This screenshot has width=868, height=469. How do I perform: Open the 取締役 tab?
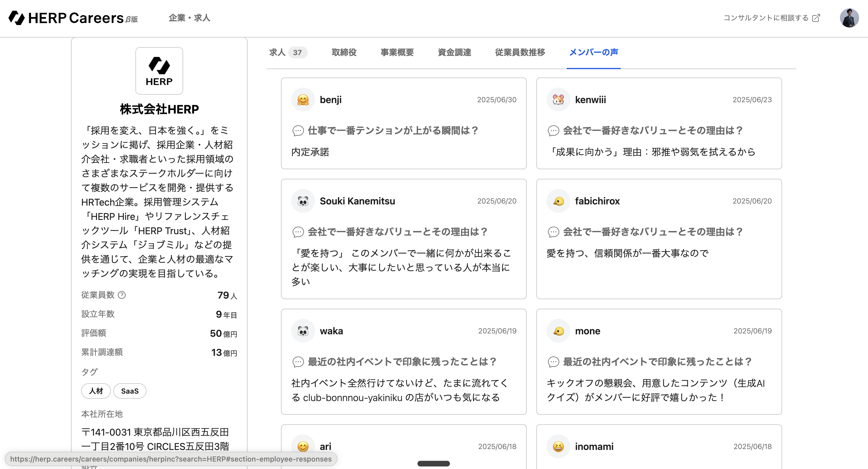point(344,52)
